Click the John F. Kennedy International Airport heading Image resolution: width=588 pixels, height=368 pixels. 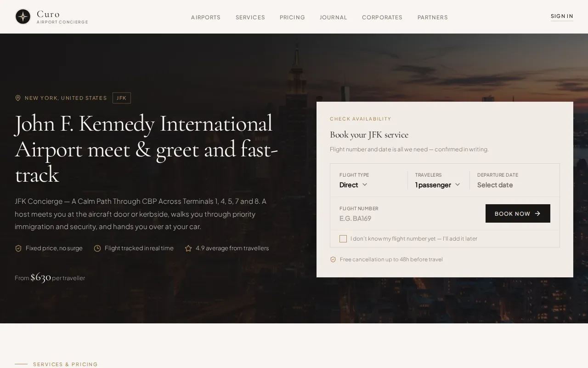[147, 149]
